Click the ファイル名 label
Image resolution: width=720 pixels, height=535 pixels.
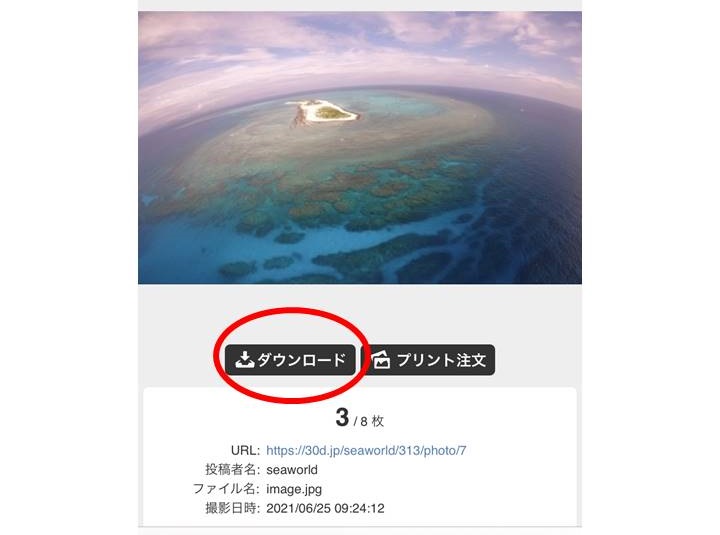(x=226, y=489)
